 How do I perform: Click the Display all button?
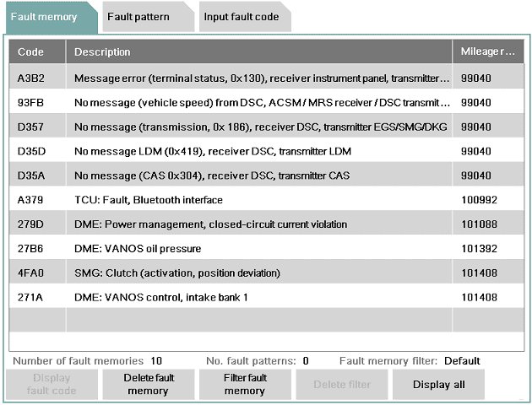[437, 384]
